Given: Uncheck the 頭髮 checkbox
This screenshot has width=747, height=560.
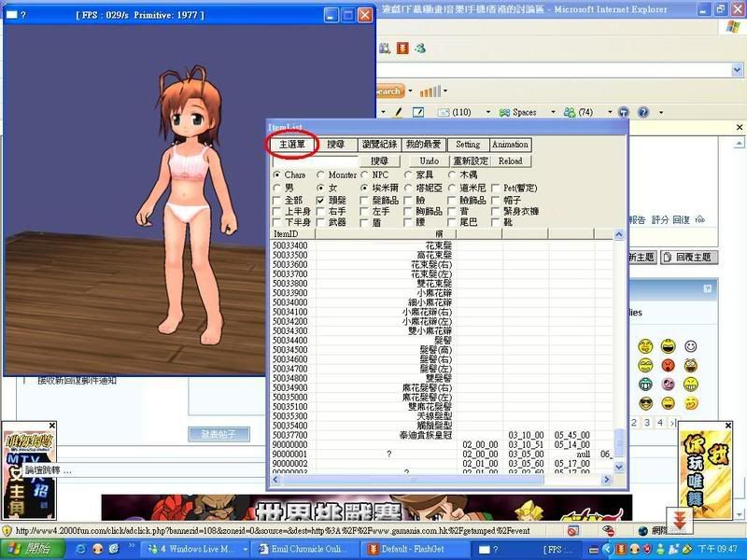Looking at the screenshot, I should [x=320, y=200].
